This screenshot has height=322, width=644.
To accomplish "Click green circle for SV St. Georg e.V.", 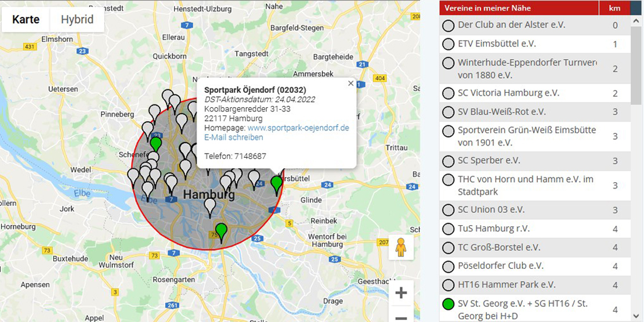I will pos(448,303).
